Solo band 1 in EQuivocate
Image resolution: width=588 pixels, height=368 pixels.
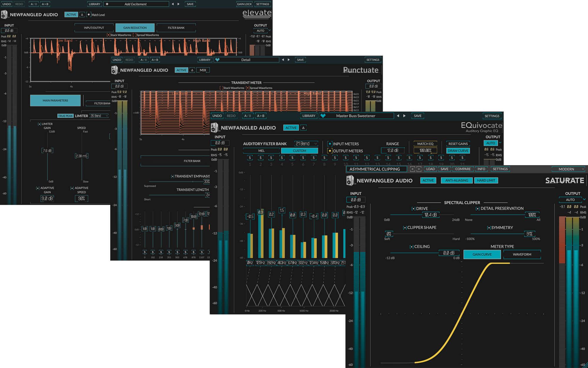[250, 158]
